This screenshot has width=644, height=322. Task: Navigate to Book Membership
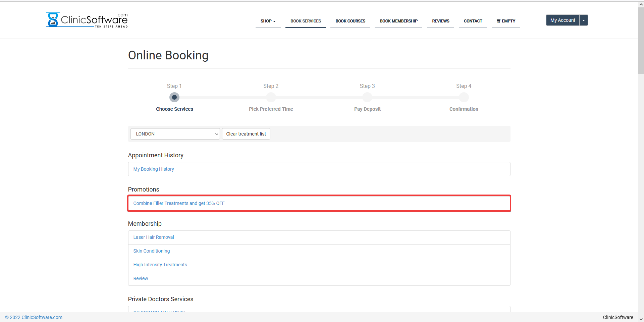tap(398, 21)
